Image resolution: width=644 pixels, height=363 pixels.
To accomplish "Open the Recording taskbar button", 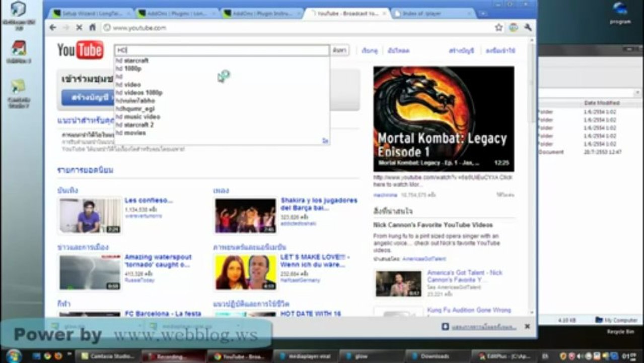I will coord(173,356).
